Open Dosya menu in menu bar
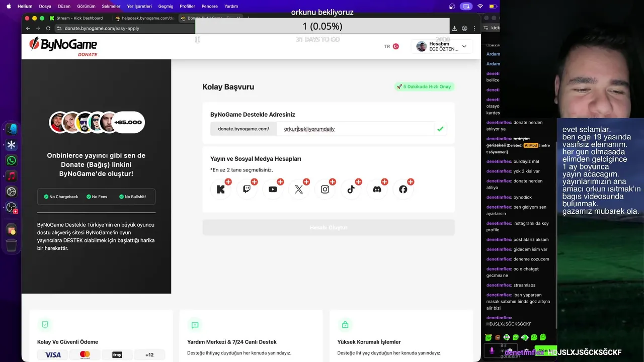644x362 pixels. [x=45, y=6]
